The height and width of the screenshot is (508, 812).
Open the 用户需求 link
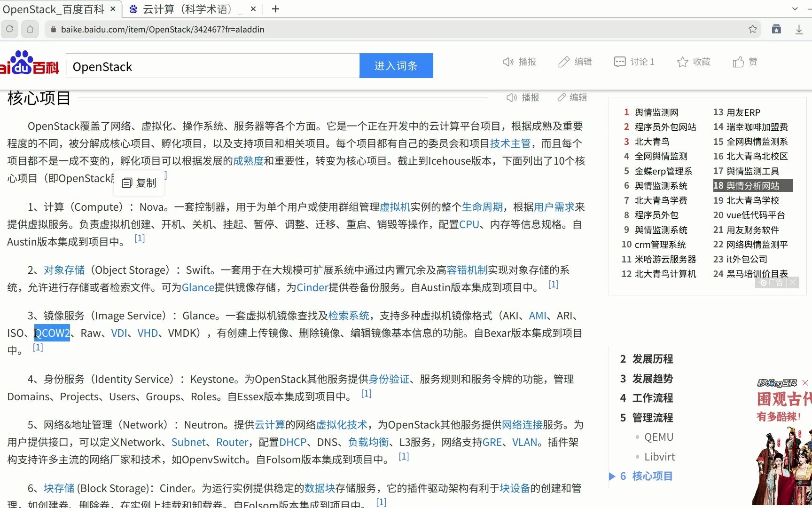(x=554, y=207)
